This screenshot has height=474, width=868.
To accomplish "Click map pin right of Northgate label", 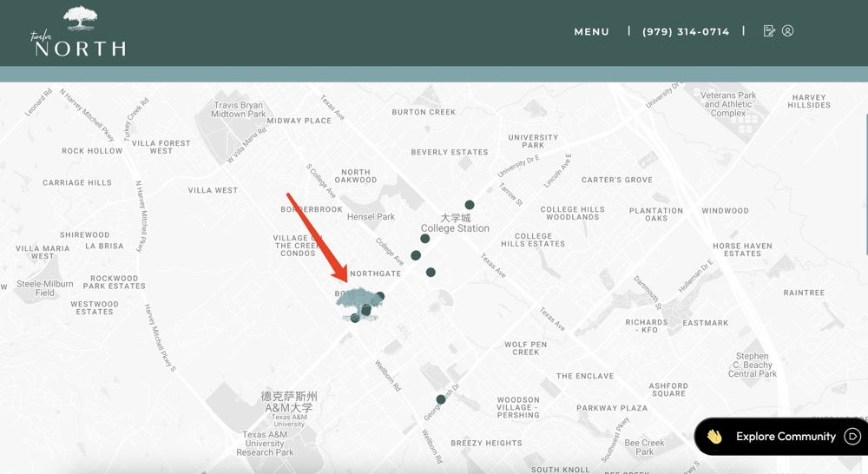I will point(431,273).
